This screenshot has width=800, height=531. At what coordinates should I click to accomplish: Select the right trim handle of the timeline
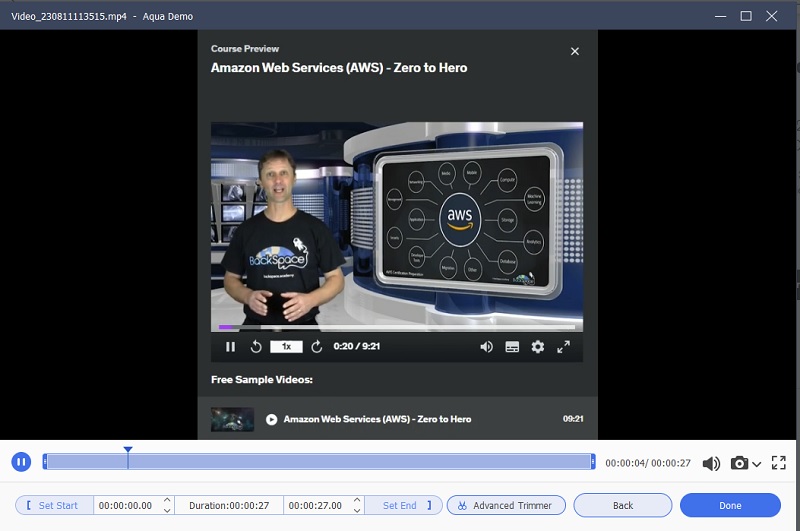(x=592, y=462)
